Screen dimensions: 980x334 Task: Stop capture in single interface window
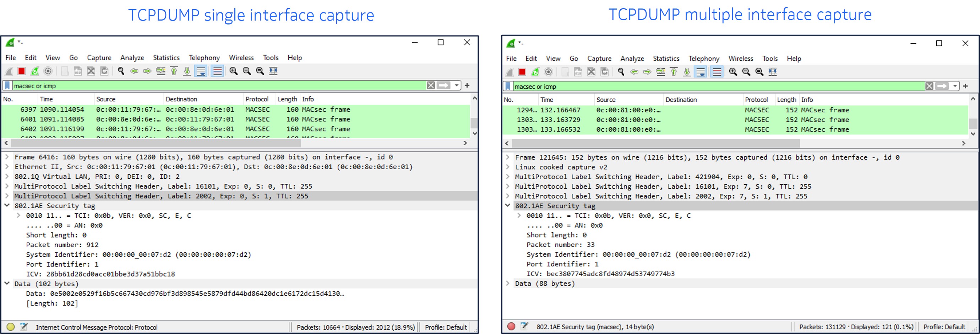click(21, 71)
